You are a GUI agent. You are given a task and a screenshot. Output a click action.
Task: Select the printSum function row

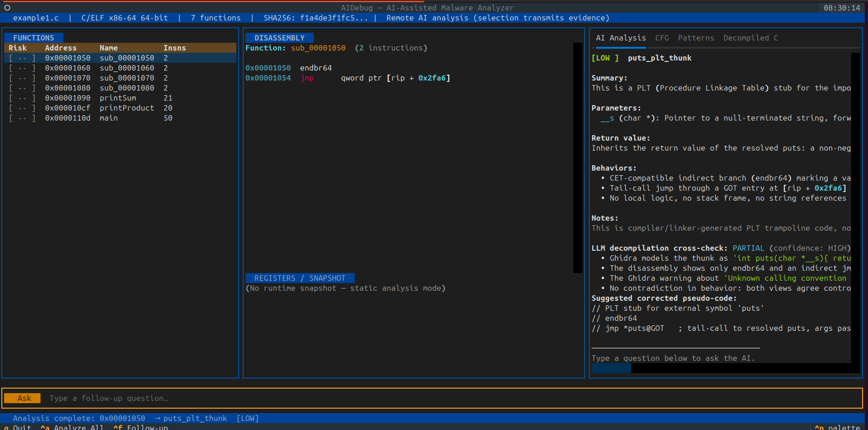120,98
